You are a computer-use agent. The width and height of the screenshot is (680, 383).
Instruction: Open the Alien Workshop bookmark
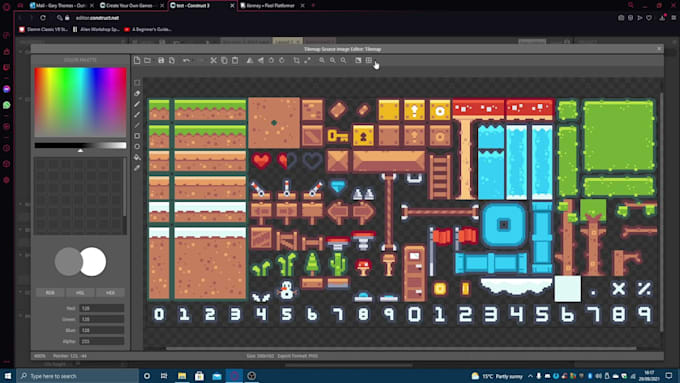click(x=96, y=29)
